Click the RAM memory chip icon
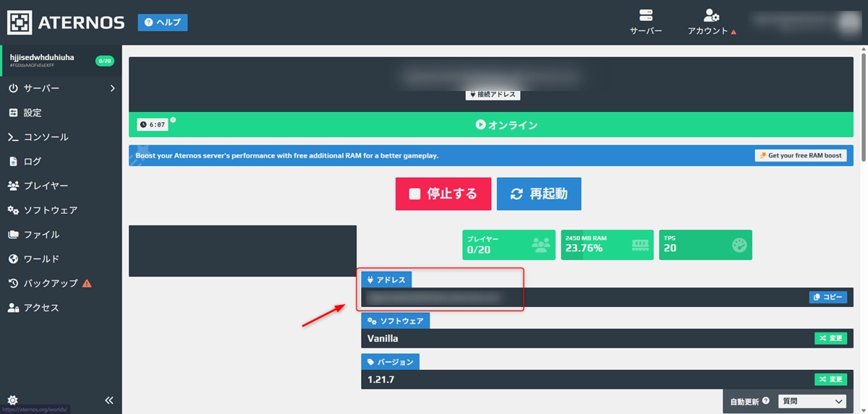Screen dimensions: 868x414 pyautogui.click(x=640, y=245)
